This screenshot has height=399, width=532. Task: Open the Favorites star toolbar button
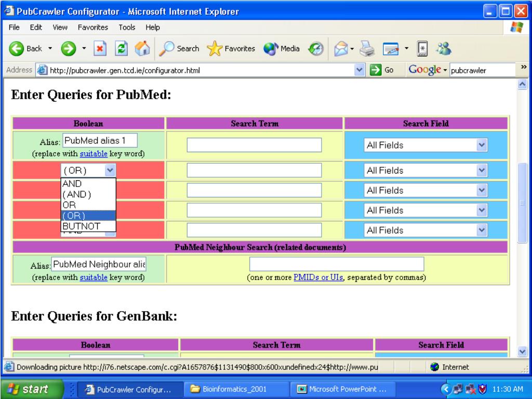[x=231, y=49]
